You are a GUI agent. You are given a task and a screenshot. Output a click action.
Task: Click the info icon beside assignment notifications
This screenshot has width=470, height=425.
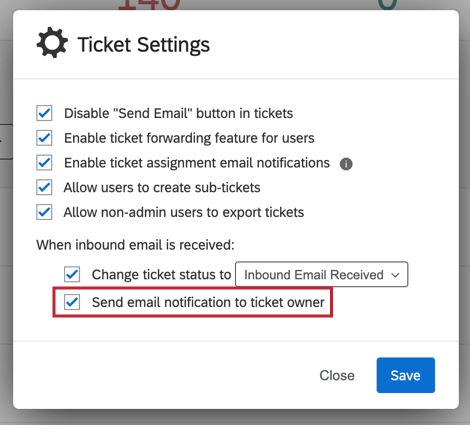pos(346,164)
